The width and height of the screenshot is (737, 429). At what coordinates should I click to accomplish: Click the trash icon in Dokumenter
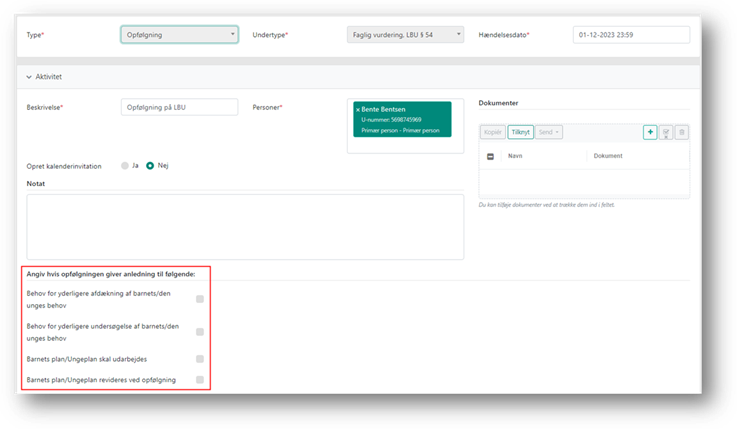[x=681, y=132]
